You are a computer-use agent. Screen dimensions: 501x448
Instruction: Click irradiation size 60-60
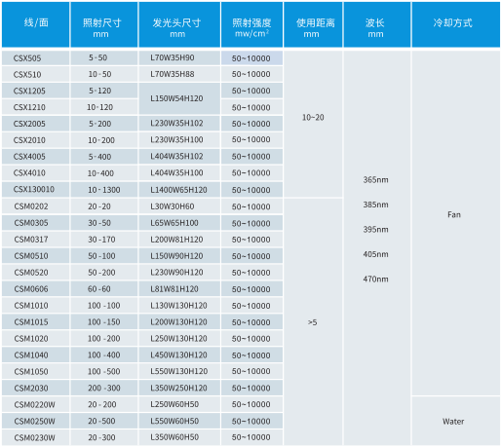click(104, 289)
